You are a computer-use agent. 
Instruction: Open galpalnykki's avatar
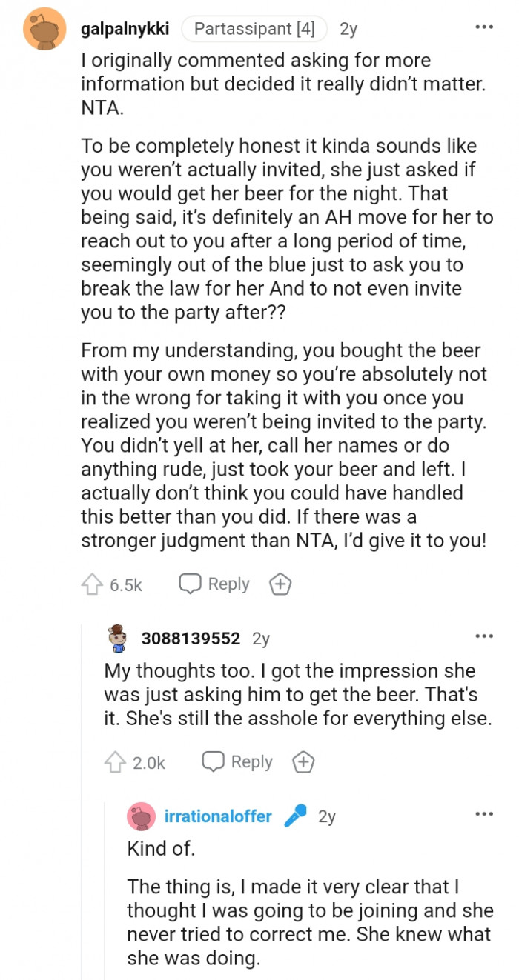pyautogui.click(x=46, y=28)
